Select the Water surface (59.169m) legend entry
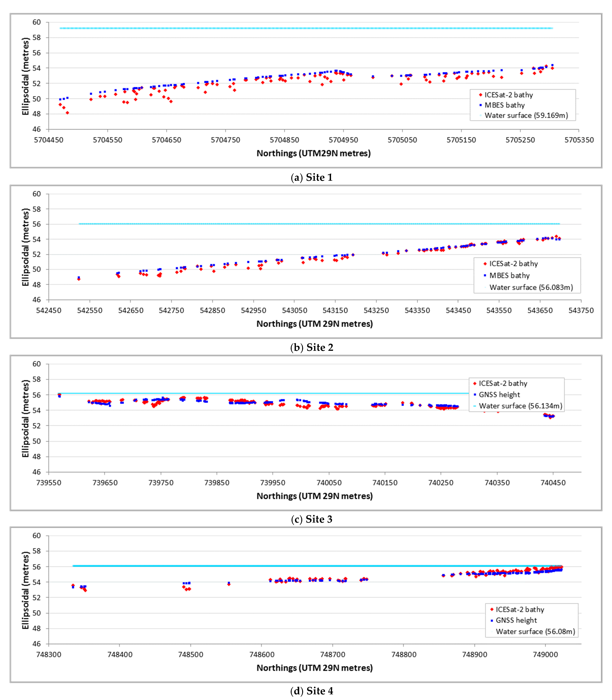The width and height of the screenshot is (612, 700). (524, 115)
